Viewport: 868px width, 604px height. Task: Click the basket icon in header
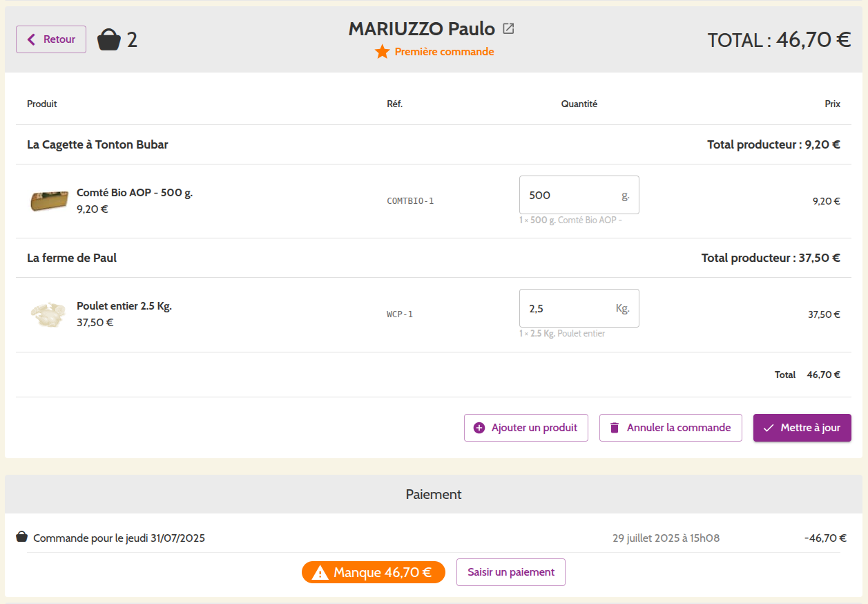coord(108,40)
